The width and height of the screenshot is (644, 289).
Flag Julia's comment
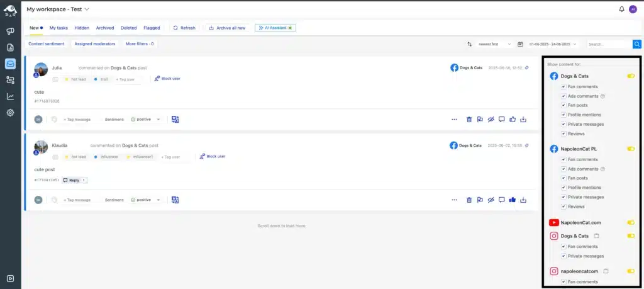point(480,120)
